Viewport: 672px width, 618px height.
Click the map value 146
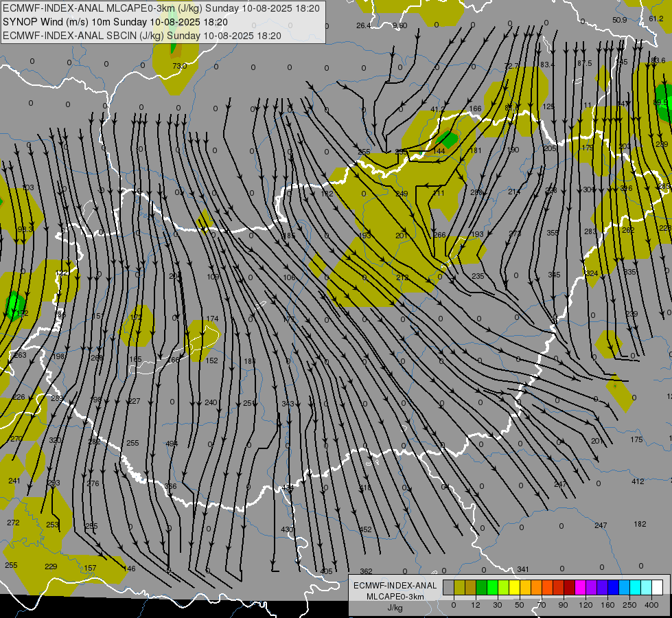[129, 569]
